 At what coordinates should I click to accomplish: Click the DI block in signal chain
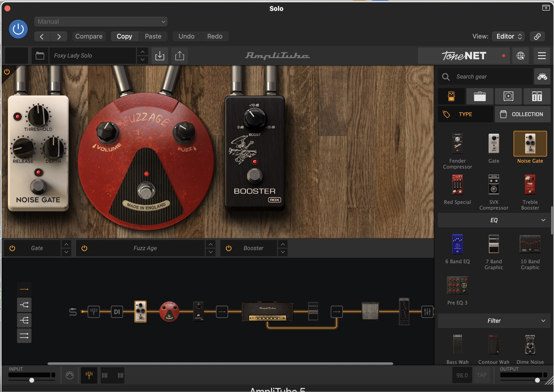tap(117, 312)
